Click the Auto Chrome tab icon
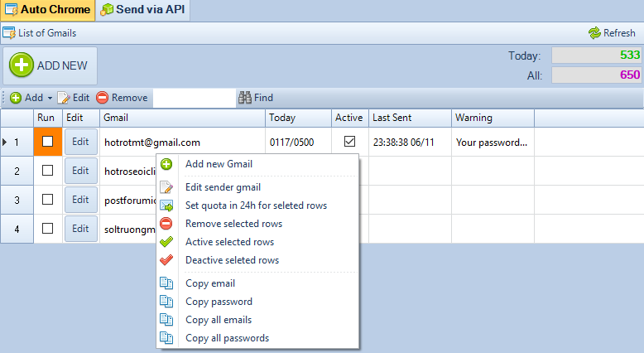 click(11, 9)
